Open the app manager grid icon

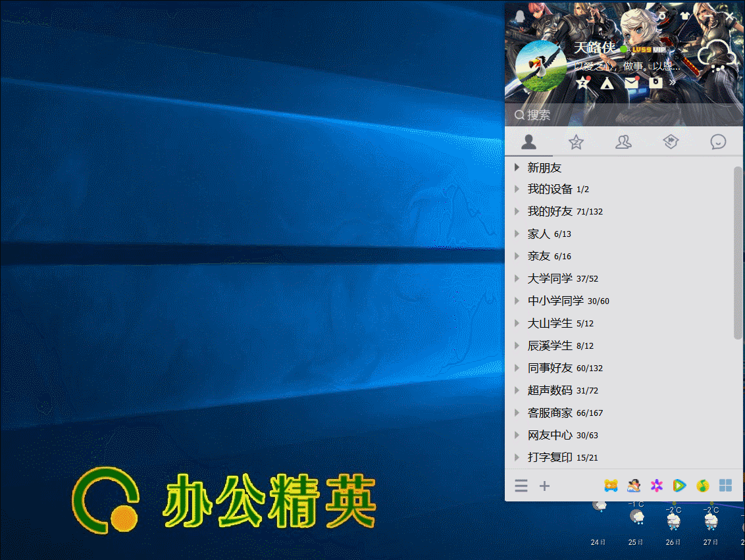point(725,486)
